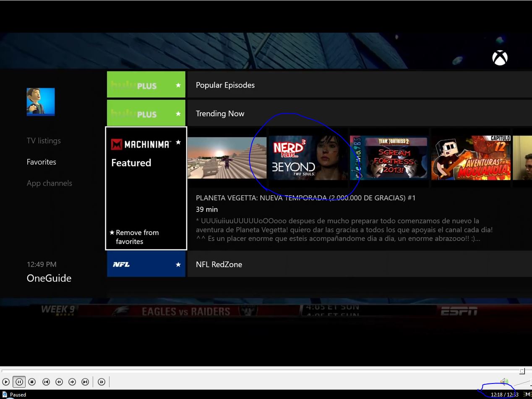The image size is (532, 399).
Task: Click the OneGuide label
Action: click(x=49, y=278)
